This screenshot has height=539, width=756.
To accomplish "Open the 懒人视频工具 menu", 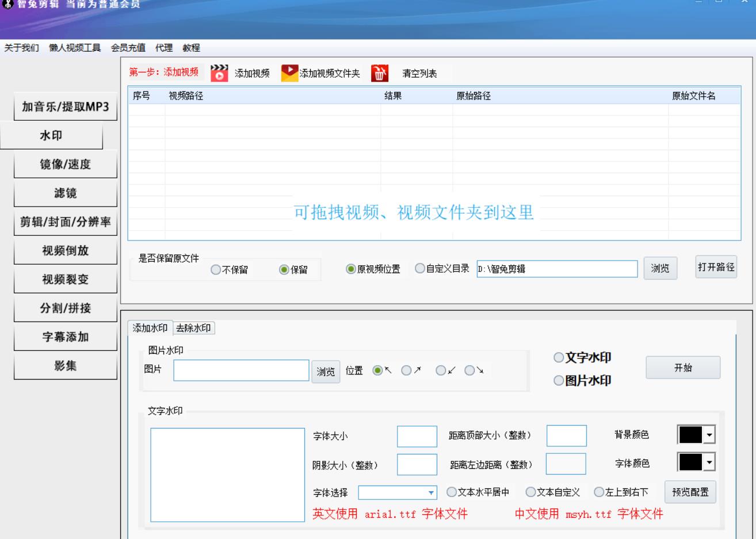I will [x=75, y=48].
